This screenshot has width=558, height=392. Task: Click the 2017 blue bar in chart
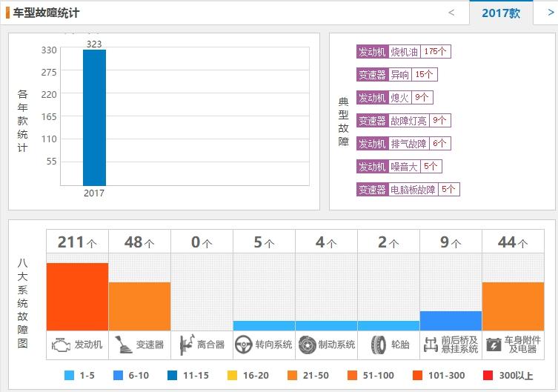(94, 117)
